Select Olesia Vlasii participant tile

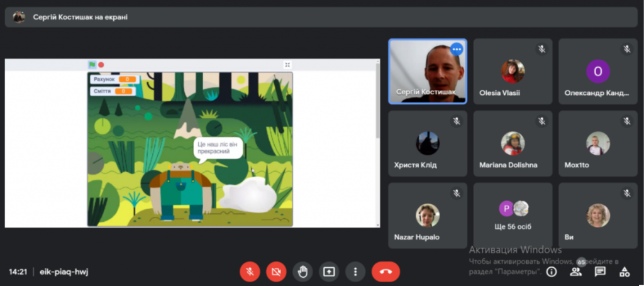click(513, 72)
